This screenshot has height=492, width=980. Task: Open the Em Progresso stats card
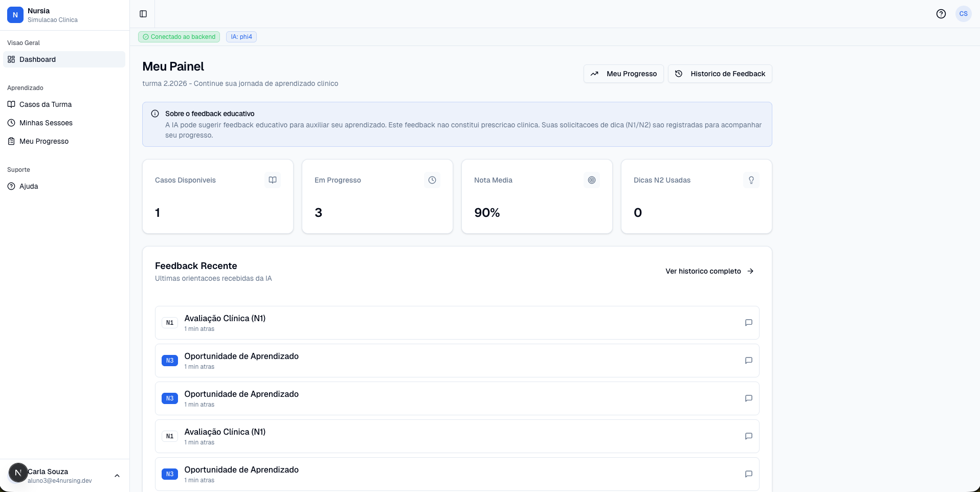(x=377, y=196)
